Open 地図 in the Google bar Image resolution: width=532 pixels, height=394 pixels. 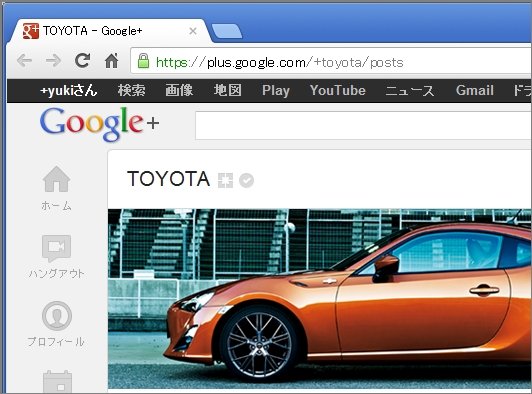[x=227, y=91]
